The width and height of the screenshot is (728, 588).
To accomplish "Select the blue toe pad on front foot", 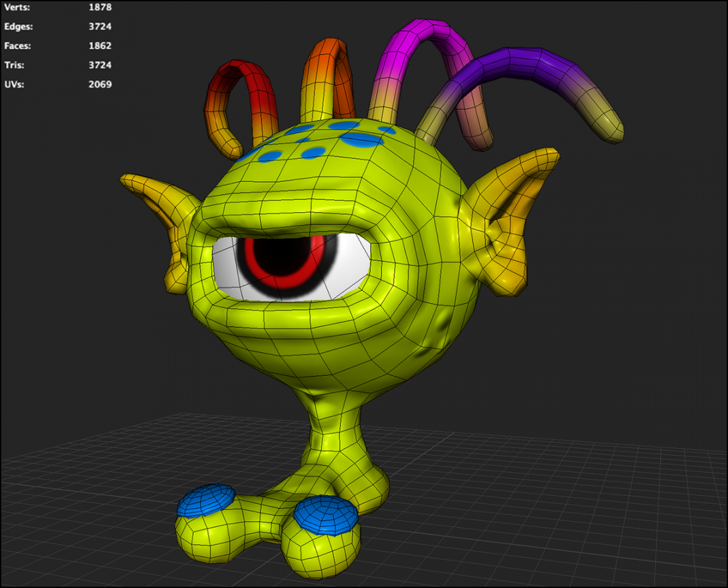I will pos(206,499).
